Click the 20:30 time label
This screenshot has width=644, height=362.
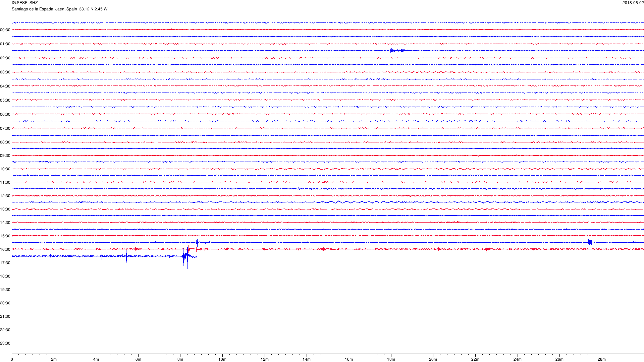5,303
